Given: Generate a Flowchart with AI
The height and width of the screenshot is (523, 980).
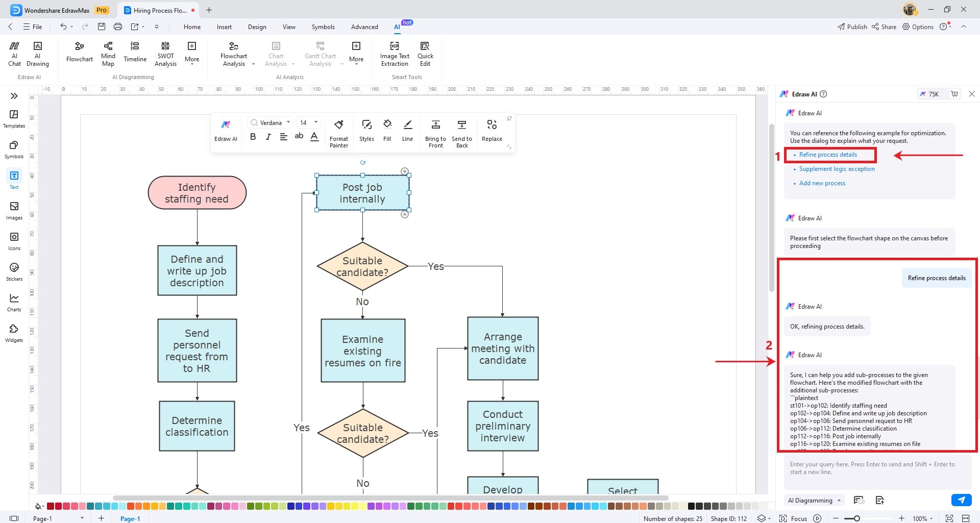Looking at the screenshot, I should point(80,53).
